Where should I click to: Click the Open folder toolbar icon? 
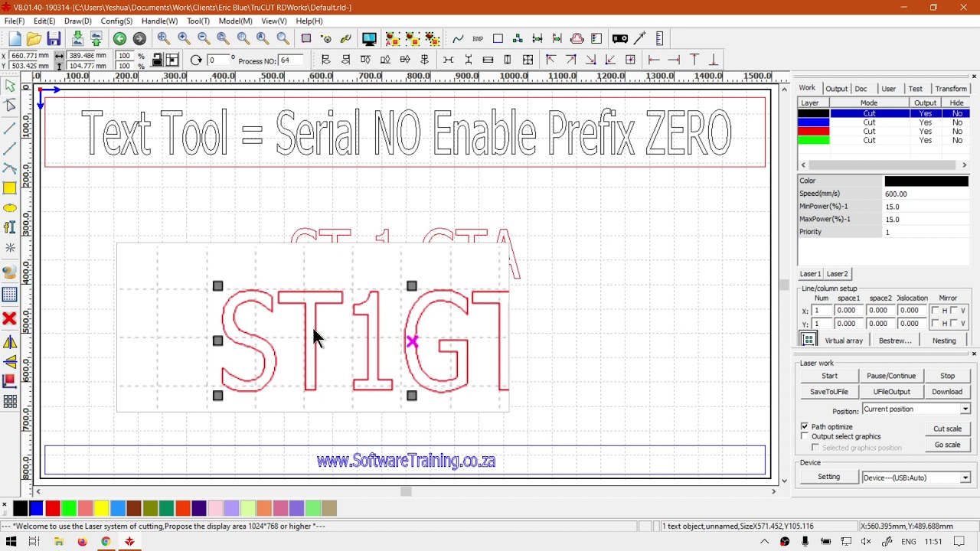point(34,39)
